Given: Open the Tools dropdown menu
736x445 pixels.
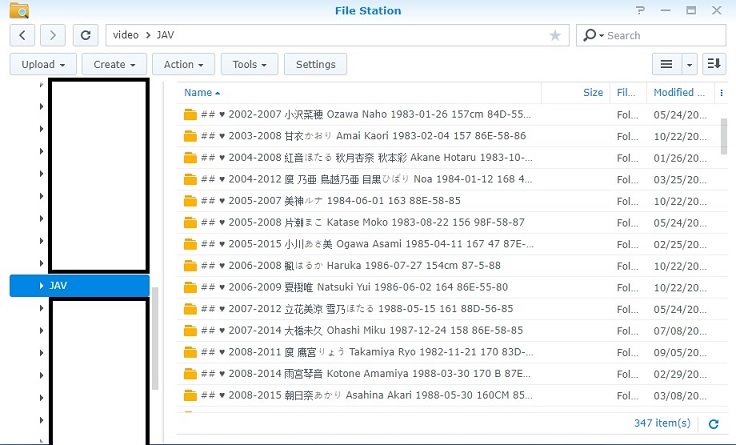Looking at the screenshot, I should click(249, 64).
